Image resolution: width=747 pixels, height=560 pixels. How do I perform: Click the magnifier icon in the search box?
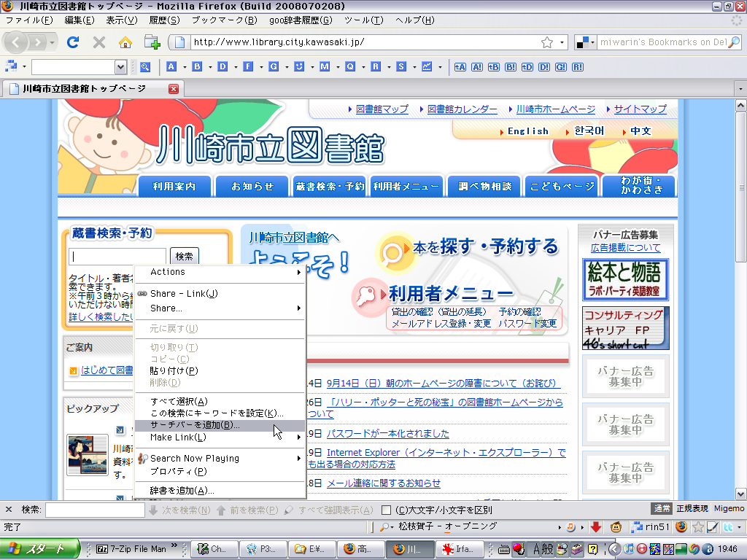point(734,42)
